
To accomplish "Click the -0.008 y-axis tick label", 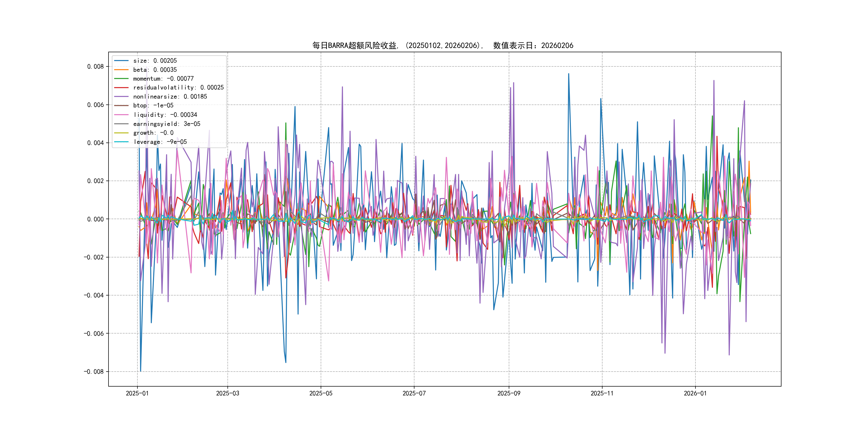I will pos(94,372).
